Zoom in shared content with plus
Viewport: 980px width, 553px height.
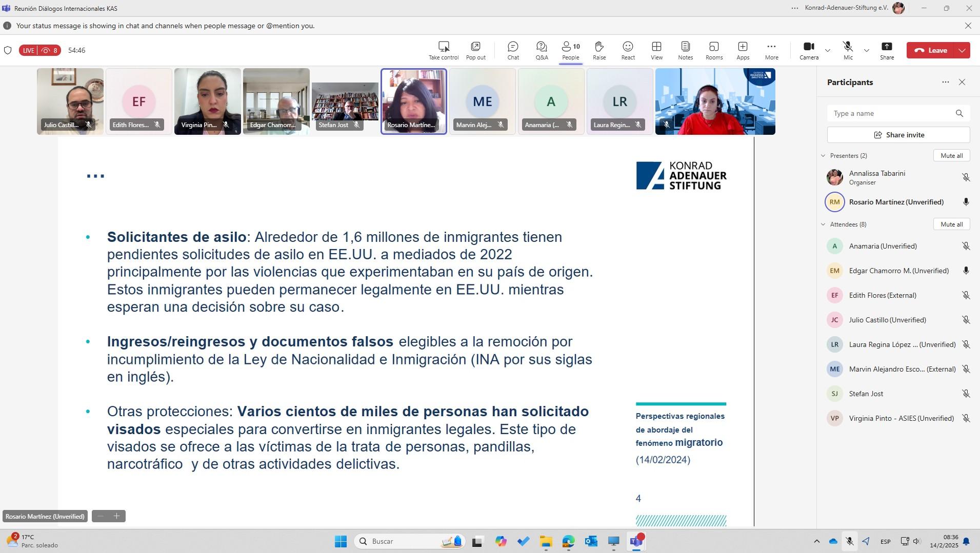[x=117, y=516]
